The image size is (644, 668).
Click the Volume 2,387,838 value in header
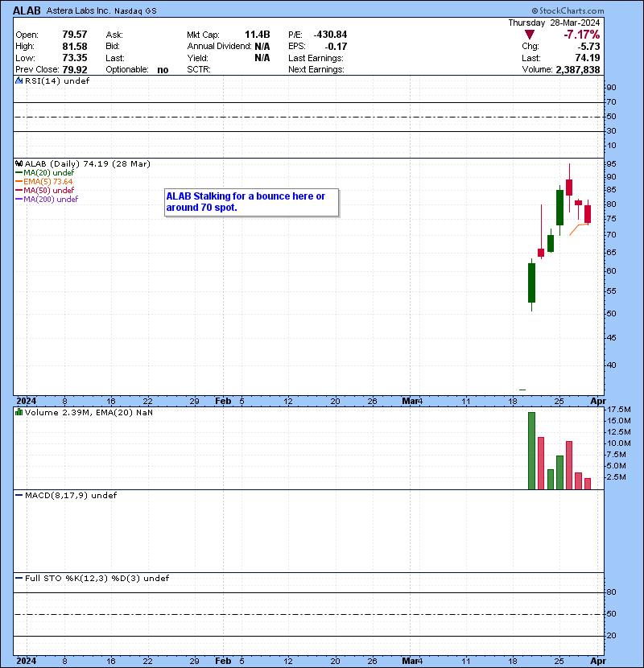pos(572,70)
